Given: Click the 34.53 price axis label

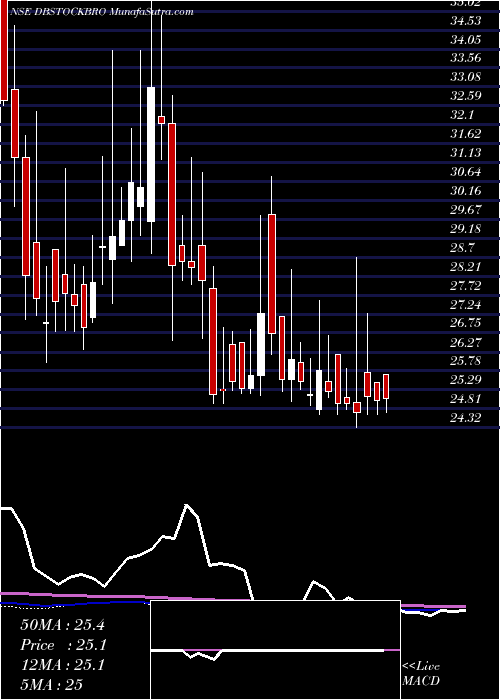Looking at the screenshot, I should 466,21.
